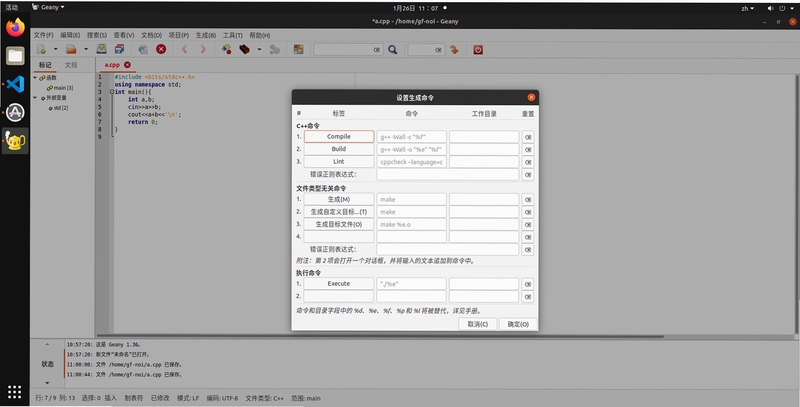Click the Jump to line arrow icon
Image resolution: width=800 pixels, height=407 pixels.
click(x=454, y=49)
